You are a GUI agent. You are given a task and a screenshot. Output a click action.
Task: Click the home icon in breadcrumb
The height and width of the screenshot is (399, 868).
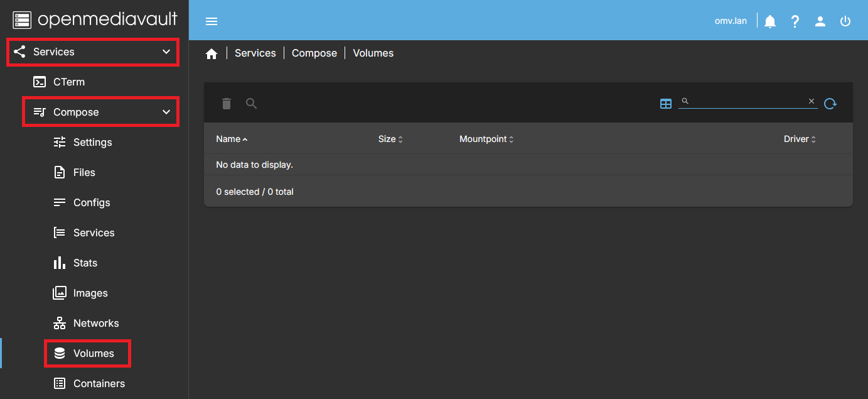(212, 54)
